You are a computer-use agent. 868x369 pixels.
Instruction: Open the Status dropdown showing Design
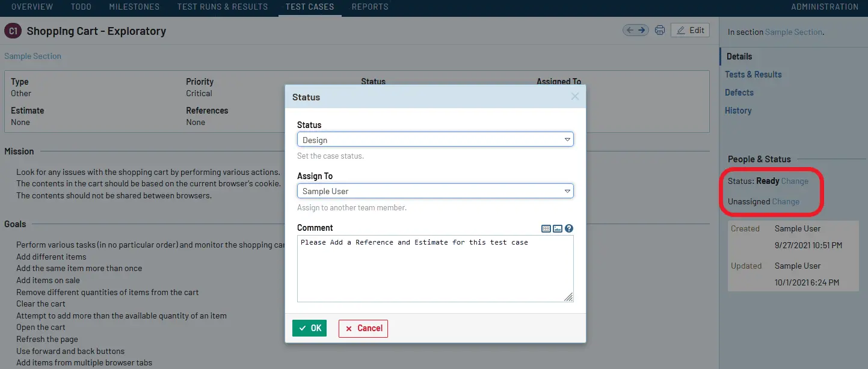pyautogui.click(x=435, y=139)
